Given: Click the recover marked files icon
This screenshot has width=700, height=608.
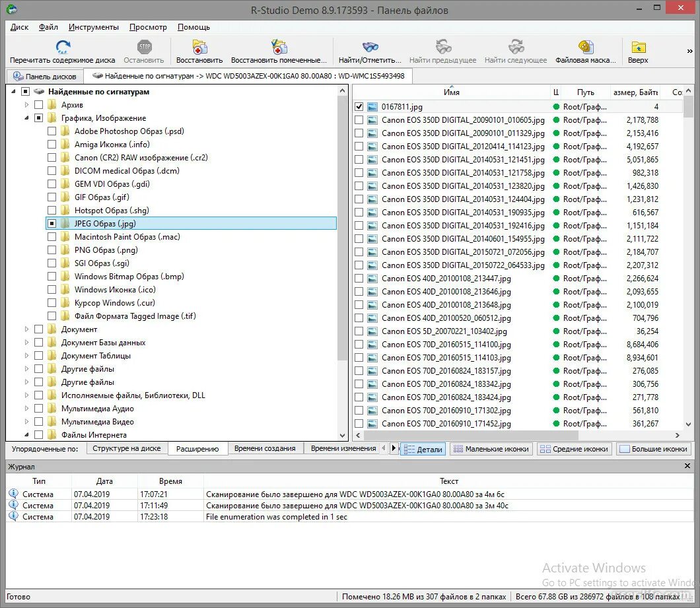Looking at the screenshot, I should 279,47.
